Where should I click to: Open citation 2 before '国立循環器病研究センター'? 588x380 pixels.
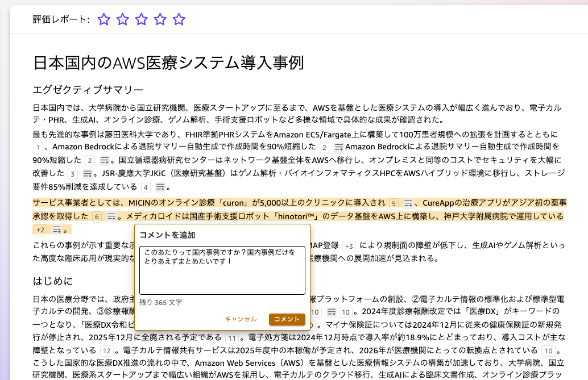(x=90, y=161)
